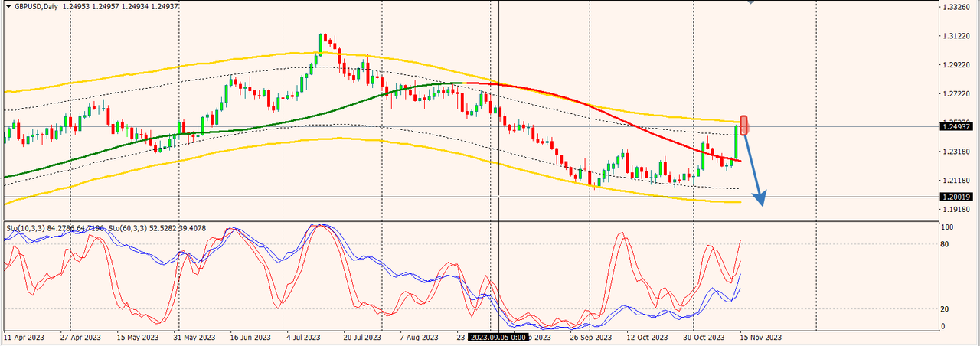980x346 pixels.
Task: Click price scale value 1.21180
Action: tap(958, 181)
